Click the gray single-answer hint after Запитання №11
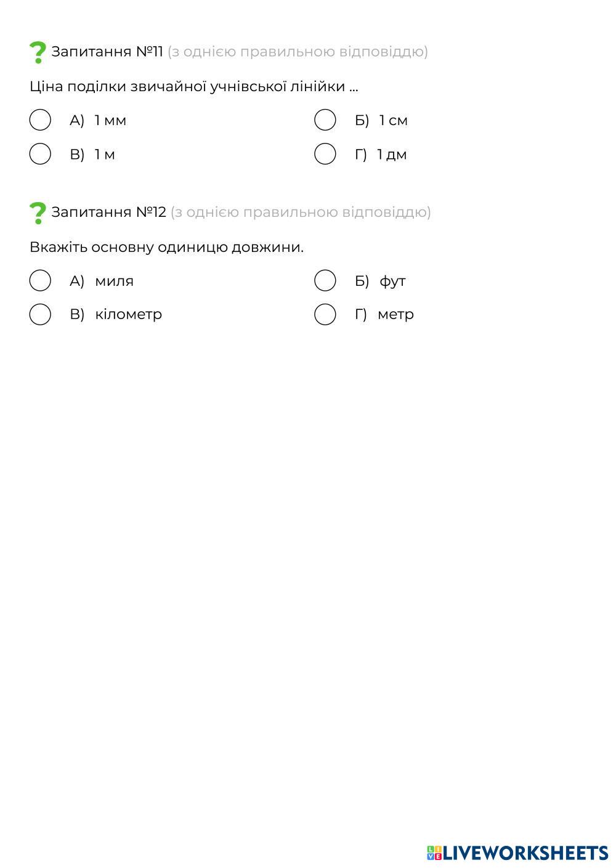The height and width of the screenshot is (868, 616). 298,52
